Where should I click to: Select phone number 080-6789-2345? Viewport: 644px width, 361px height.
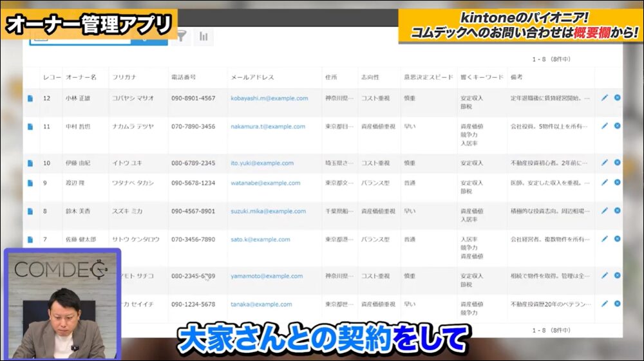193,163
